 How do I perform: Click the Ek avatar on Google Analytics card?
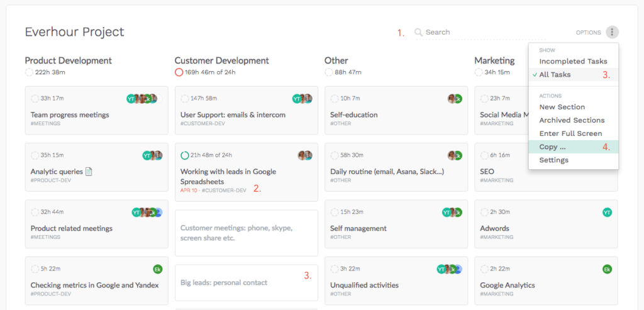pyautogui.click(x=607, y=269)
